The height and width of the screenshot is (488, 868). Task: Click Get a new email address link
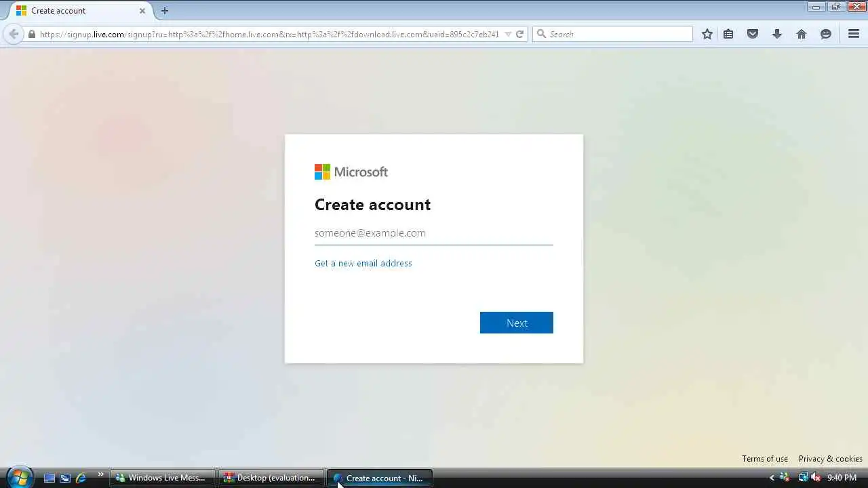point(363,263)
